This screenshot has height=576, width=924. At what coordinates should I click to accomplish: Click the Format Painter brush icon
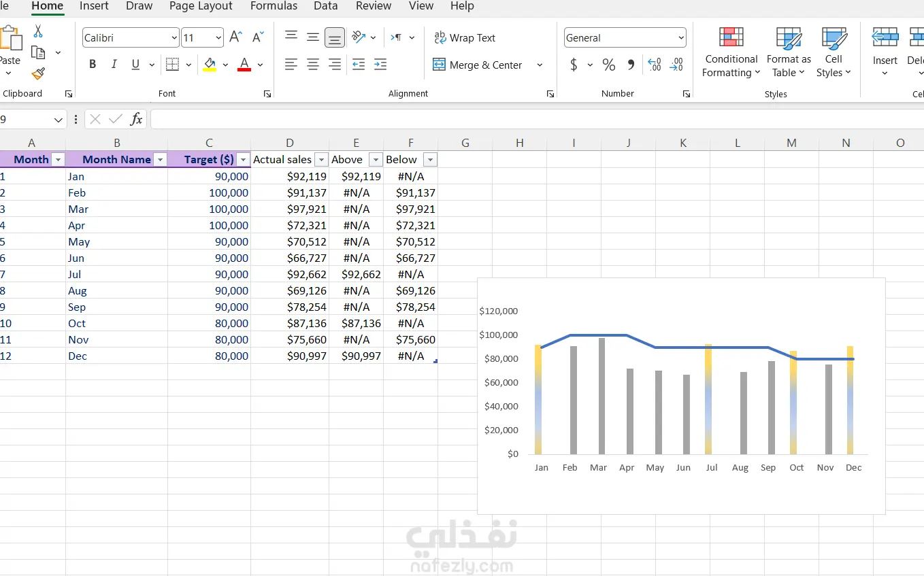(x=39, y=73)
